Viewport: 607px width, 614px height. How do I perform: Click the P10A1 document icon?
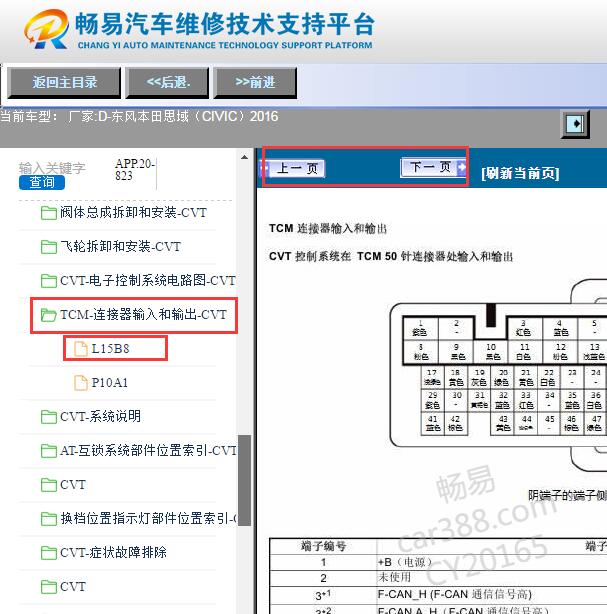(x=81, y=383)
